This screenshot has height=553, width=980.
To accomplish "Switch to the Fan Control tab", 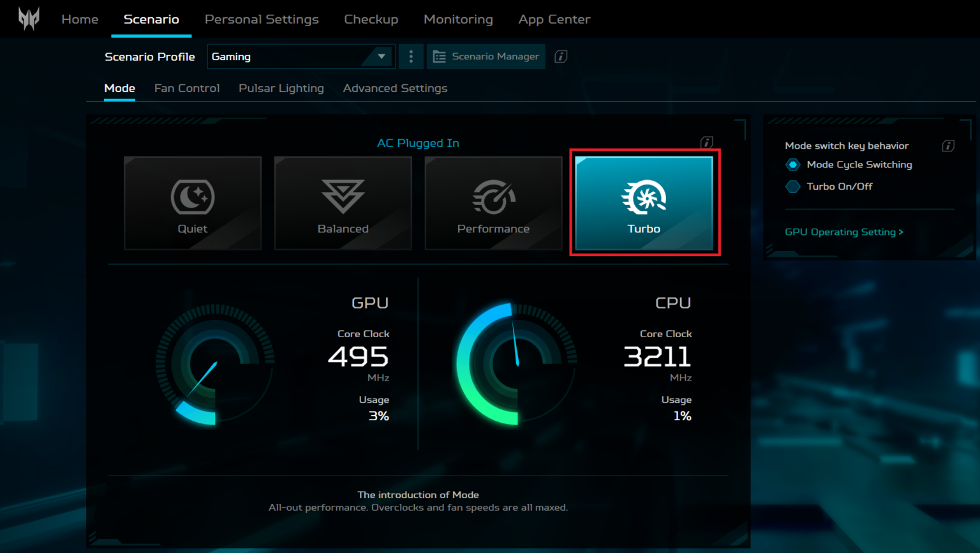I will (186, 88).
